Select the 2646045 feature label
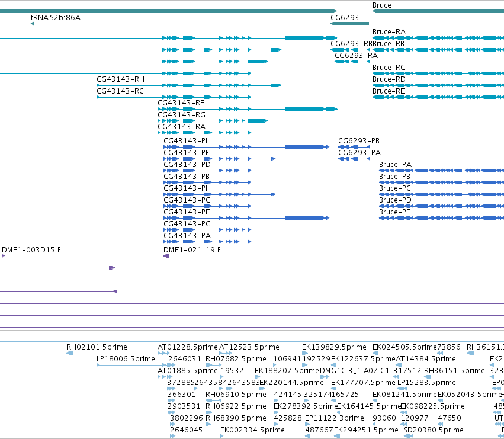504x439 pixels. [186, 430]
